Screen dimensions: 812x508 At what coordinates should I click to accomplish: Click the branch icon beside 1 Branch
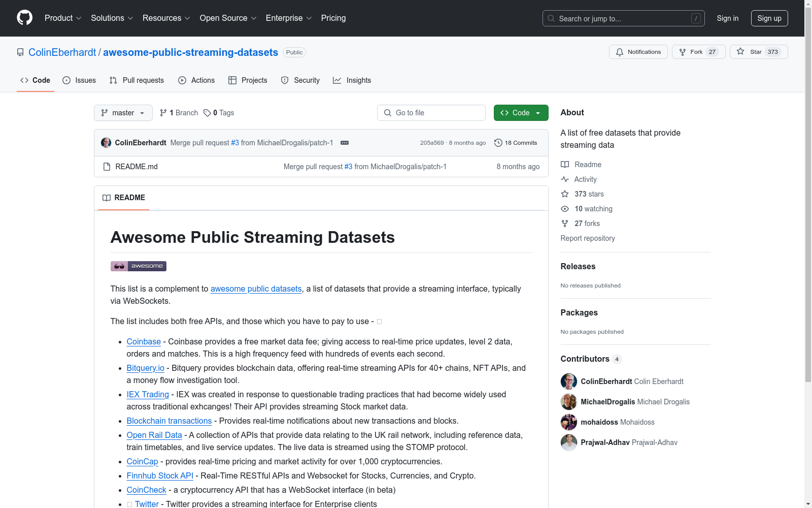(x=163, y=113)
